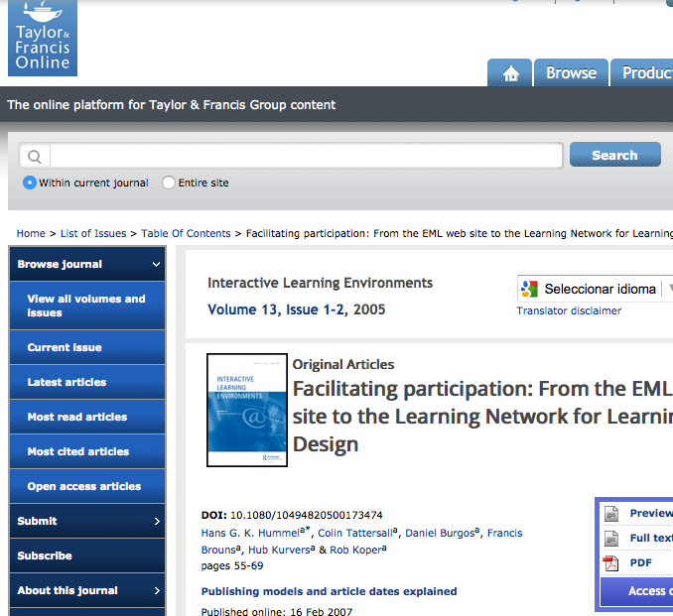Open the PDF document icon
The height and width of the screenshot is (616, 673).
(611, 562)
